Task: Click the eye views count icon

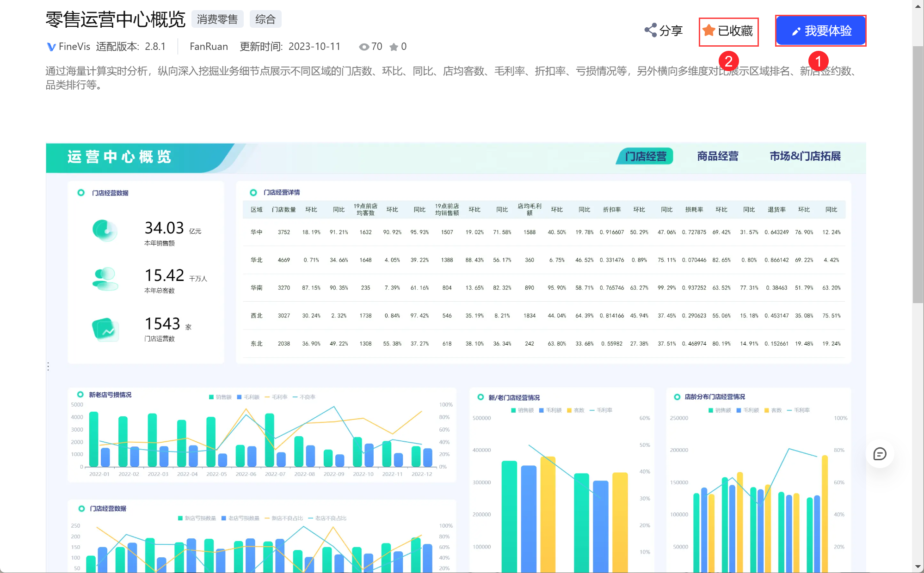Action: coord(364,47)
